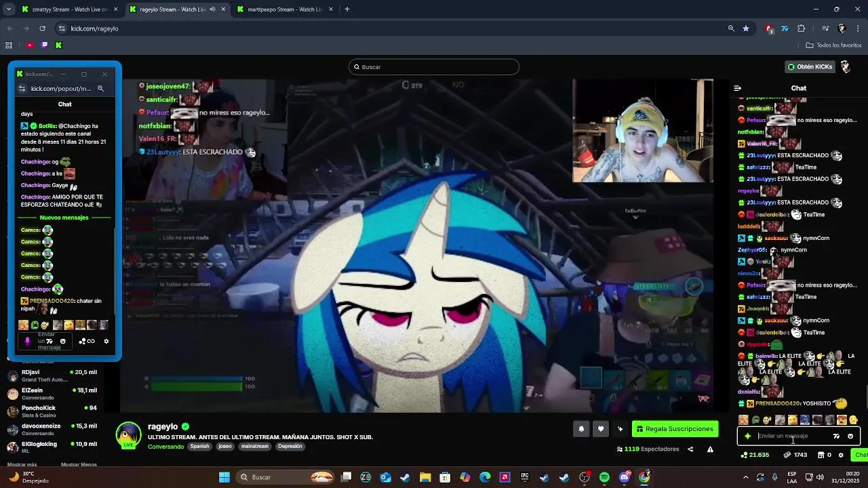Click the green Chat send button
Image resolution: width=868 pixels, height=488 pixels.
coord(861,455)
